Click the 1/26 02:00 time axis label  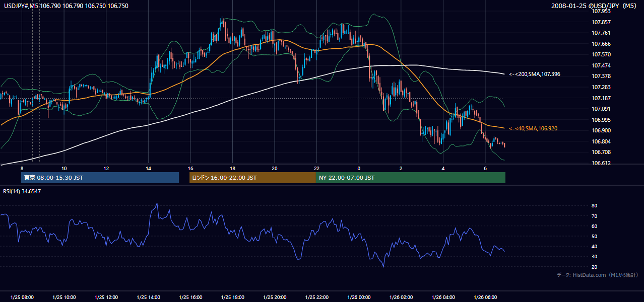pyautogui.click(x=401, y=297)
